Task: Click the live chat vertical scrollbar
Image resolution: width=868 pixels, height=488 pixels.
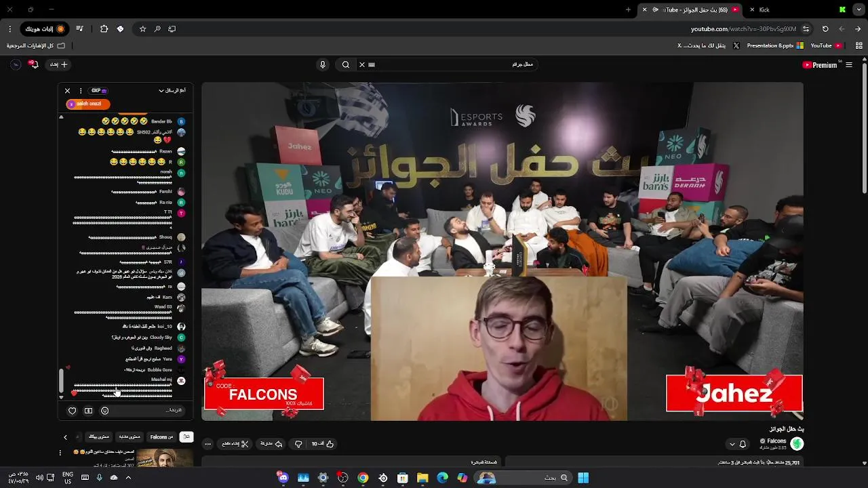Action: [61, 380]
